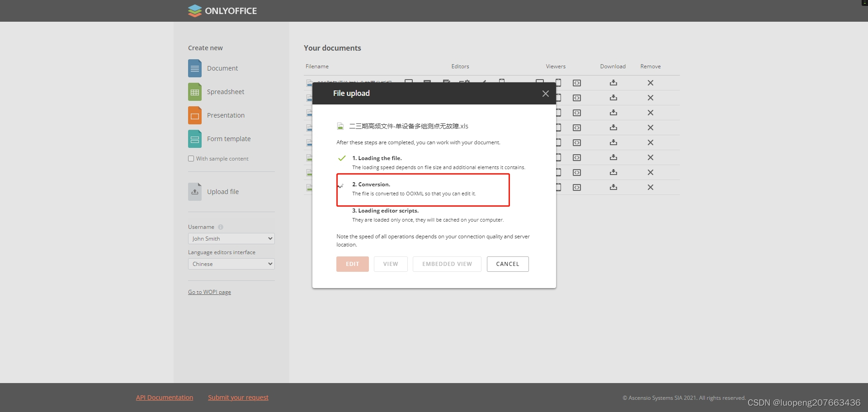Click the Download column header
The image size is (868, 412).
(x=613, y=66)
